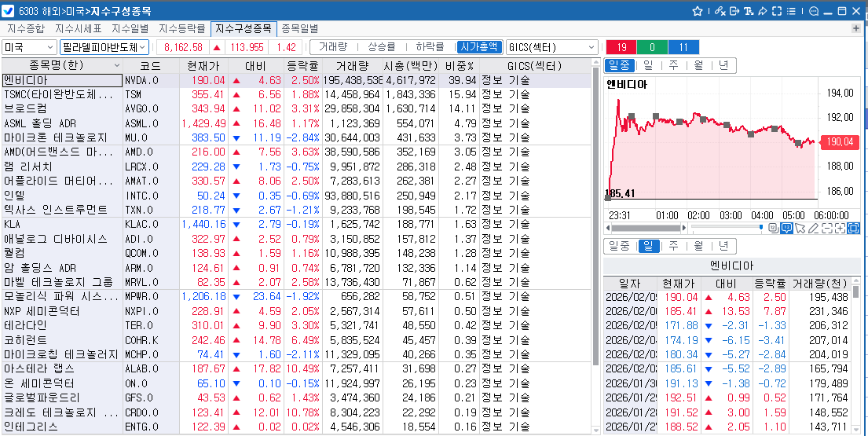Click the plus icon to add a tab
This screenshot has width=868, height=436.
[856, 28]
